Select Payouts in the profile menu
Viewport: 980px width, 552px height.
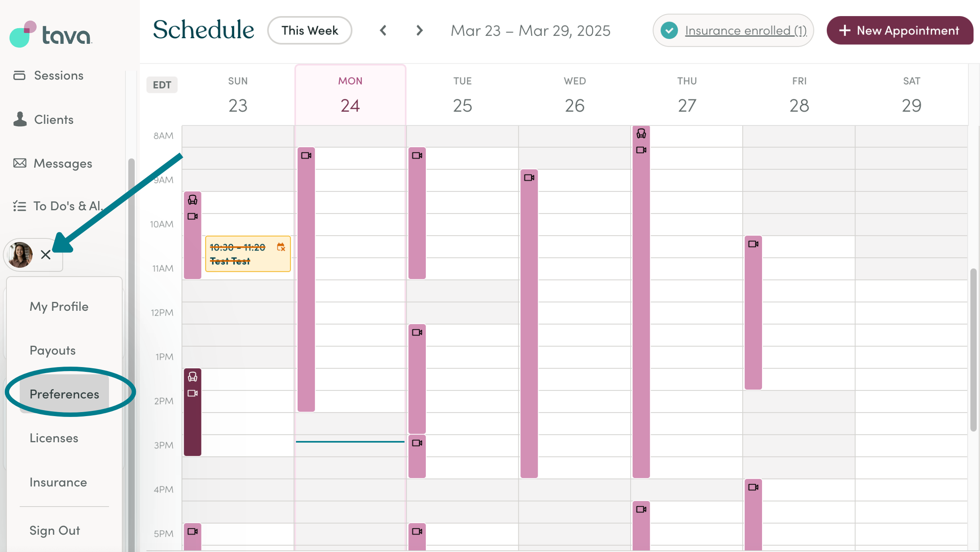(53, 350)
